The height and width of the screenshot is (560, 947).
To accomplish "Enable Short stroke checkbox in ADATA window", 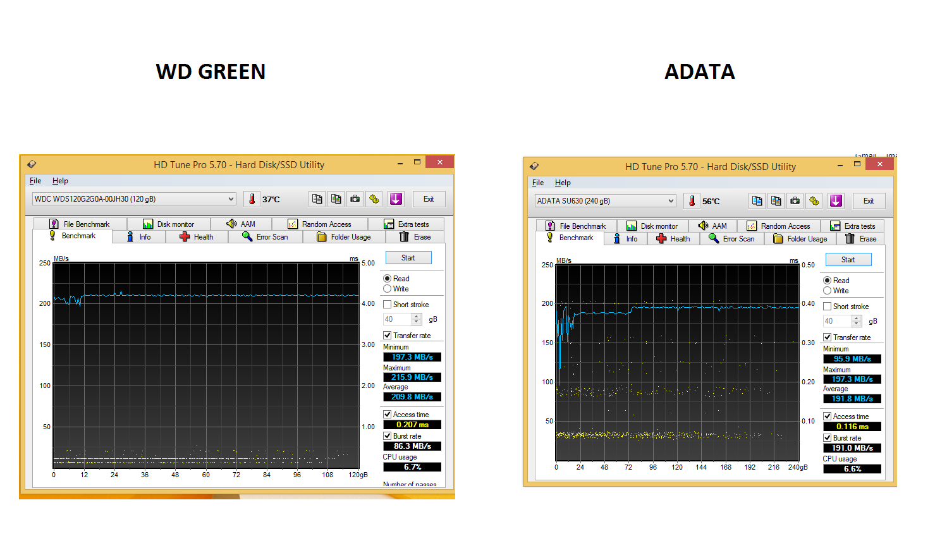I will [827, 307].
